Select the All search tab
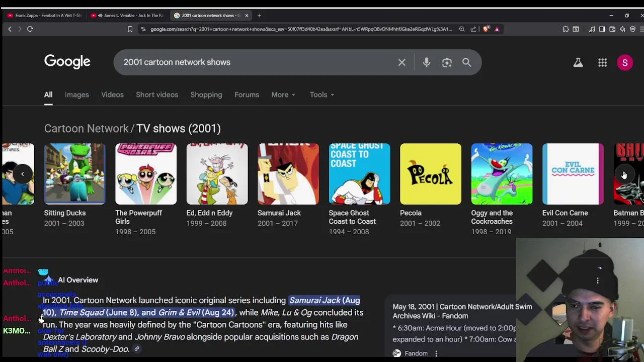 coord(48,95)
